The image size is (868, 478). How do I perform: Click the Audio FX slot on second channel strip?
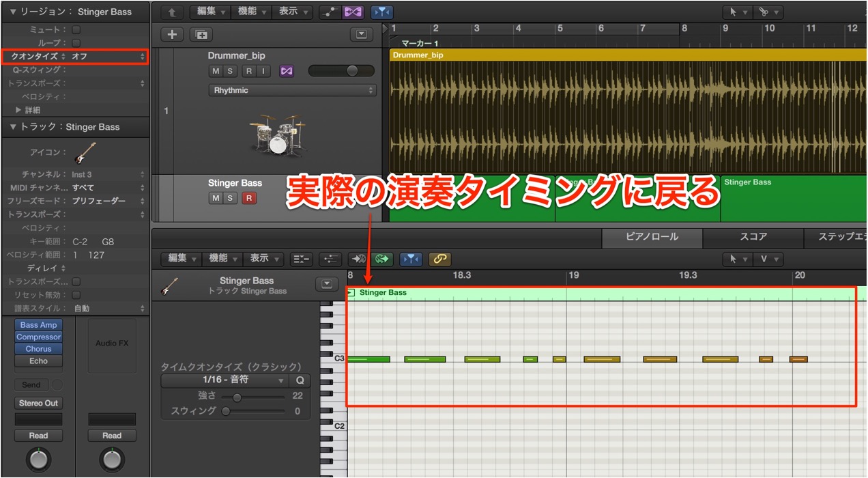coord(112,345)
